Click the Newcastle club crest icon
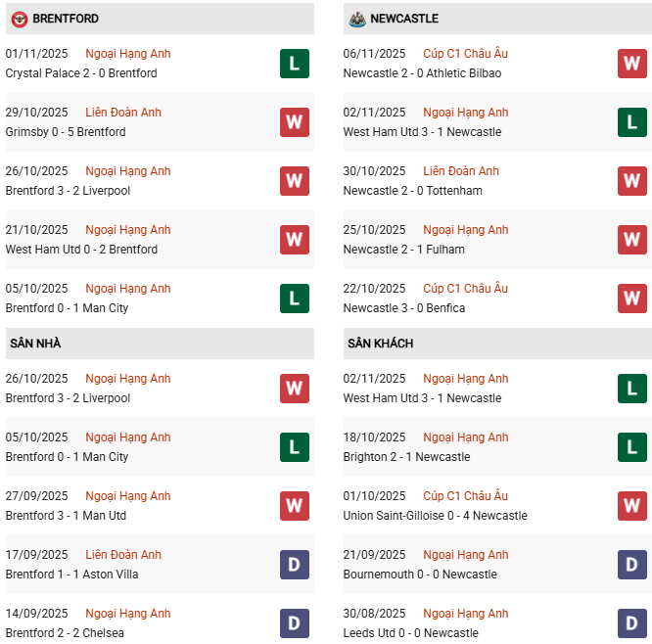The height and width of the screenshot is (644, 652). [356, 19]
